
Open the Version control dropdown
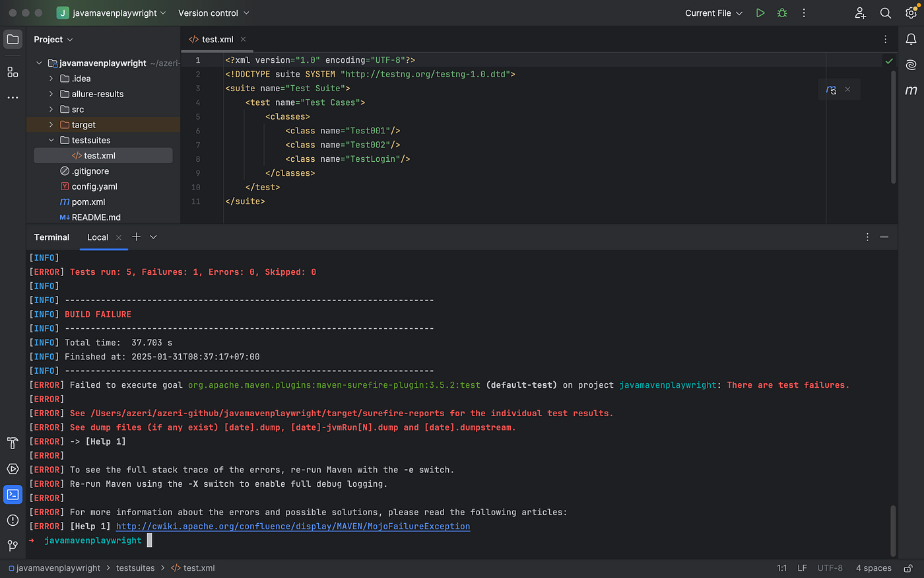coord(213,13)
